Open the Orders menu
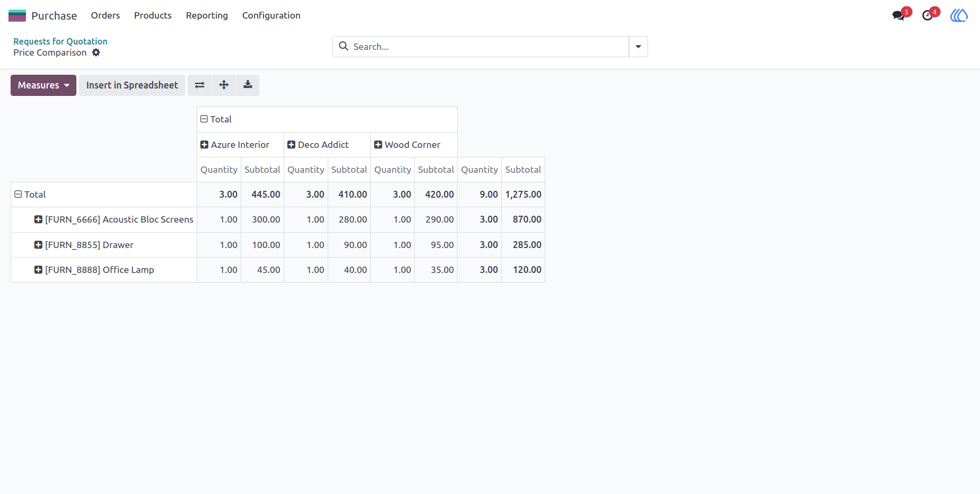980x494 pixels. (x=105, y=15)
